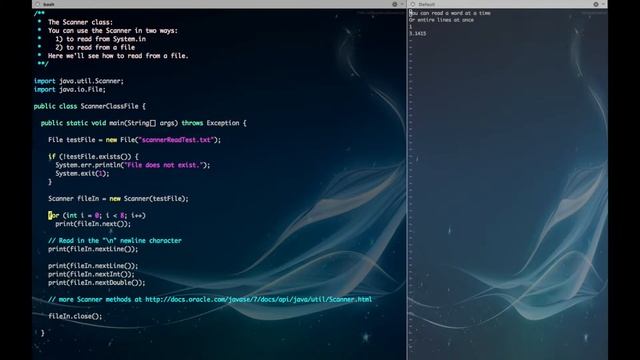
Task: Open the dropdown arrow in the bash pane title bar
Action: click(402, 4)
